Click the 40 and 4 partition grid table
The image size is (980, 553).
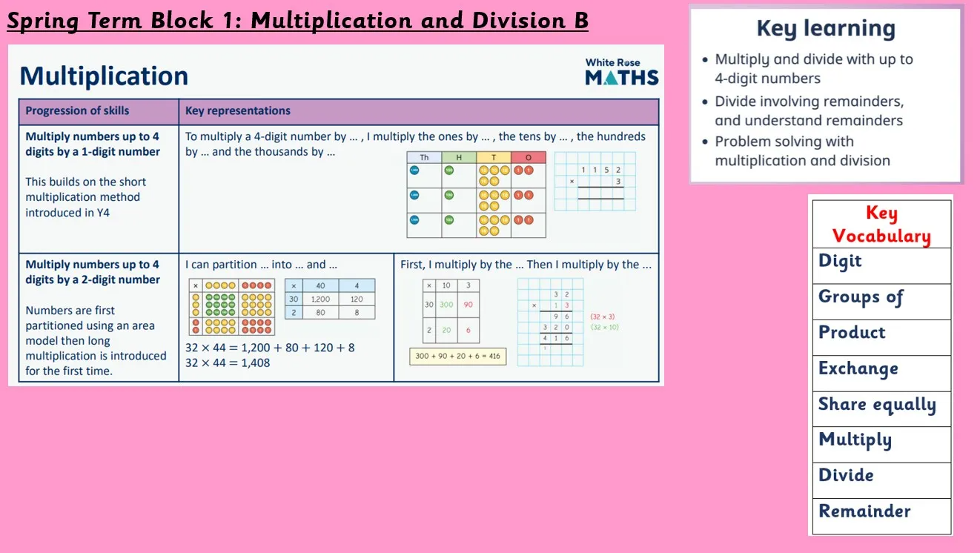coord(330,299)
